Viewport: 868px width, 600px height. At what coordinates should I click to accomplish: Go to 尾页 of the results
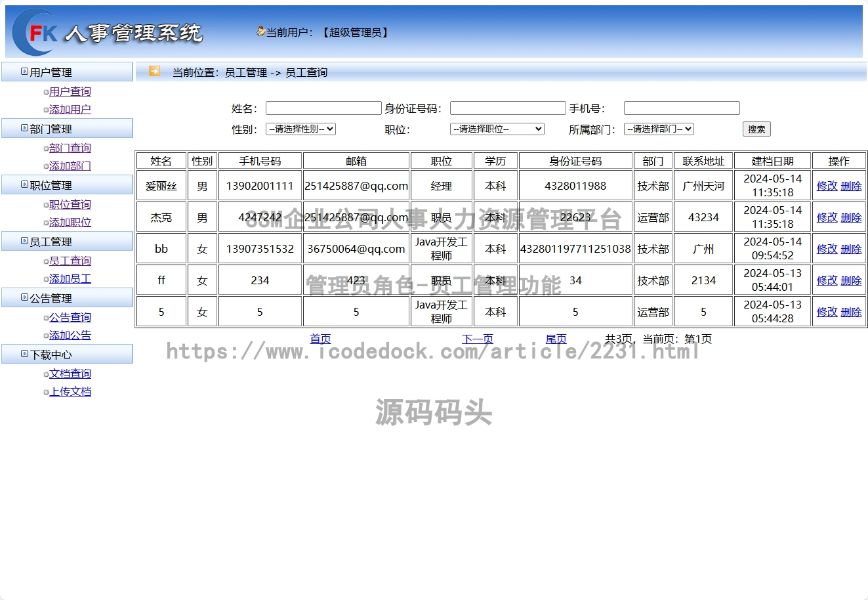pos(556,339)
